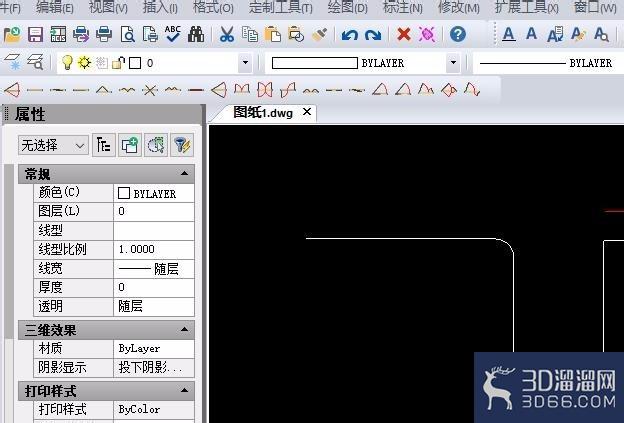This screenshot has height=423, width=624.
Task: Switch to the 图纸1.dwg tab
Action: (263, 113)
